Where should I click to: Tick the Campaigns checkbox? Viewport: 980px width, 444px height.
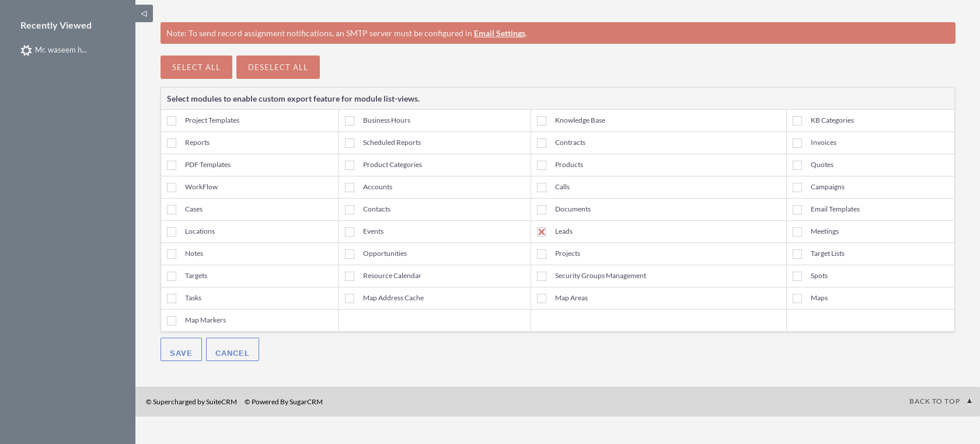[x=797, y=188]
